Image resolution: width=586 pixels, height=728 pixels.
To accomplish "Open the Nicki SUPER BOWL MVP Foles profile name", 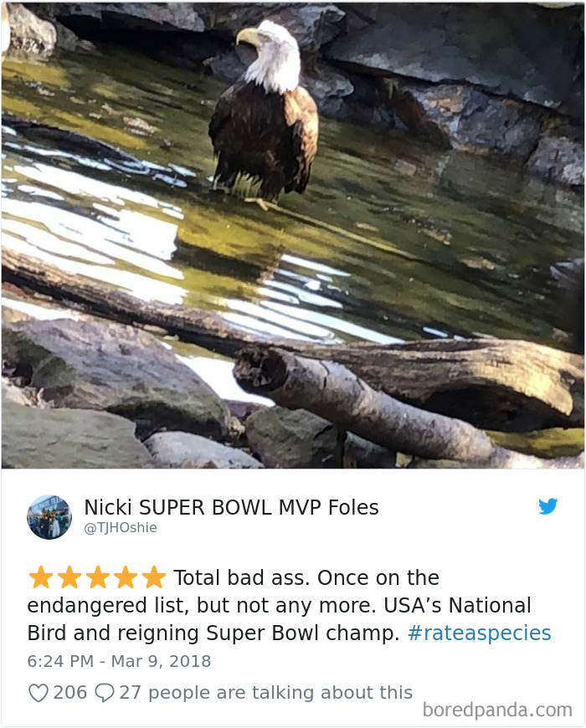I will [231, 507].
